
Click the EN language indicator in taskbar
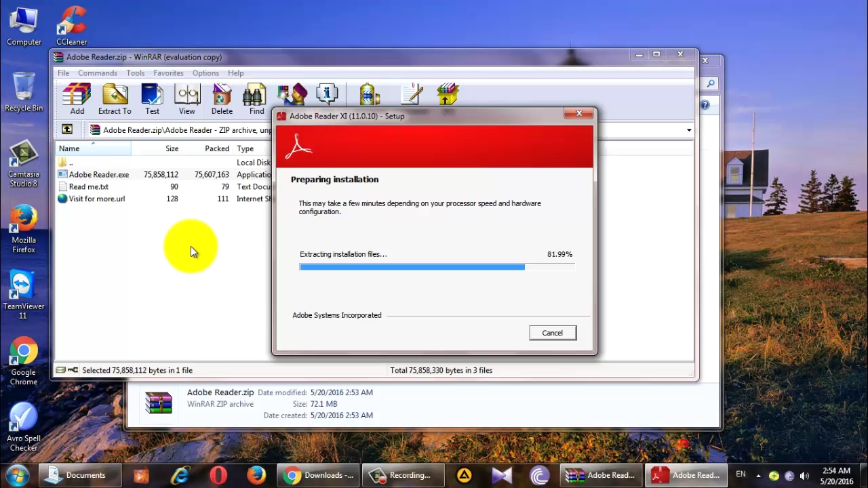[x=741, y=474]
